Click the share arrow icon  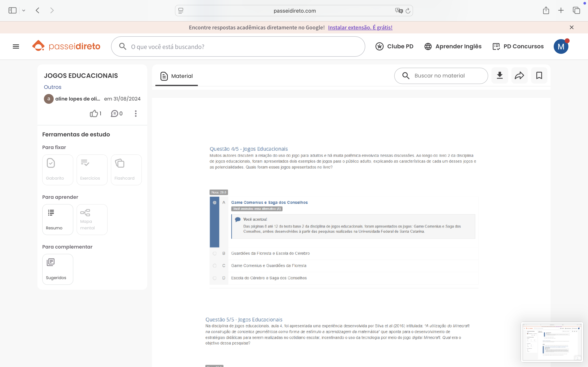click(519, 75)
